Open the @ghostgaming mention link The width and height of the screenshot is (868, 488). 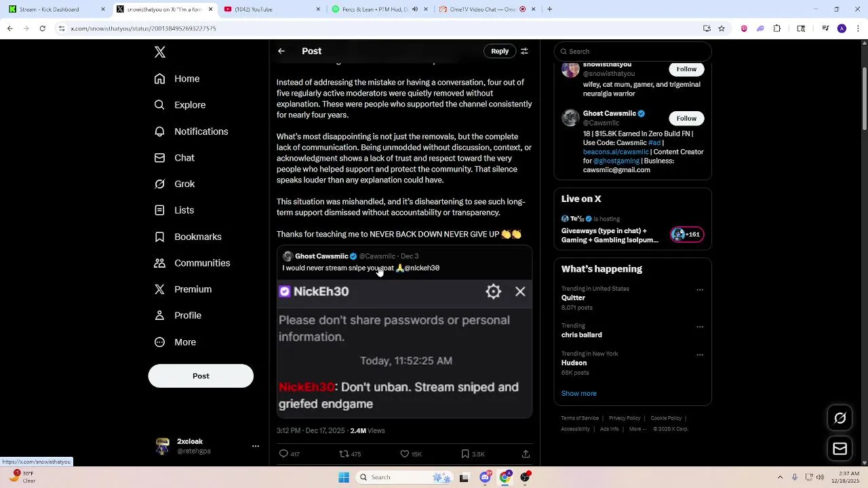[x=616, y=161]
